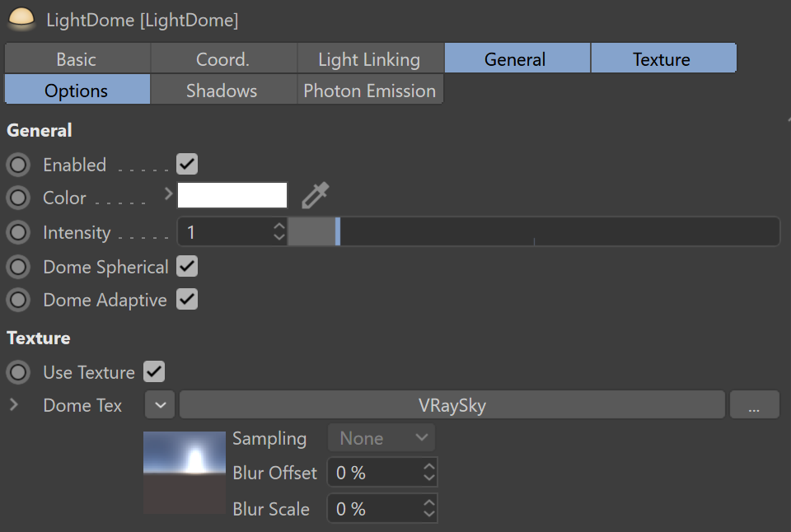791x532 pixels.
Task: Click the ellipsis browse button
Action: click(754, 405)
